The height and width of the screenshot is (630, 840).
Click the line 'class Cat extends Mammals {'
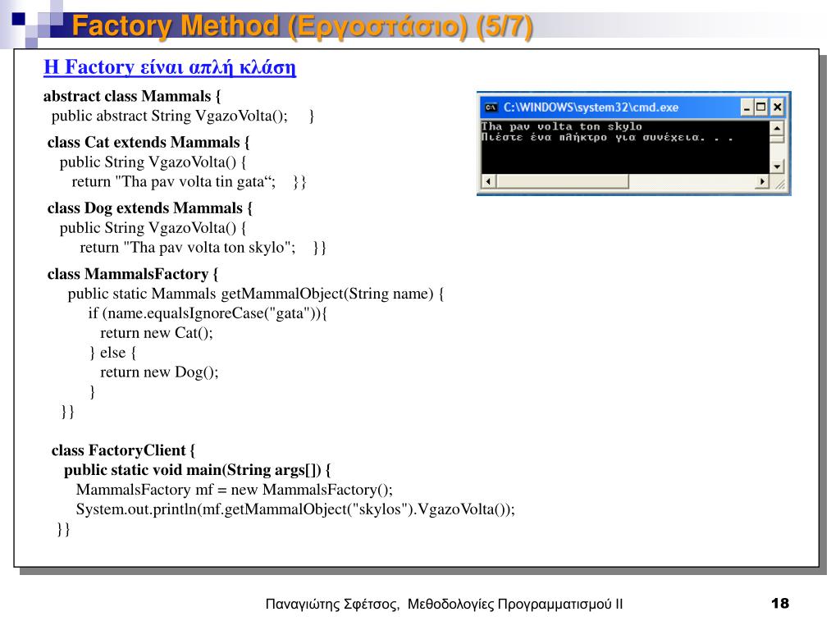click(148, 143)
